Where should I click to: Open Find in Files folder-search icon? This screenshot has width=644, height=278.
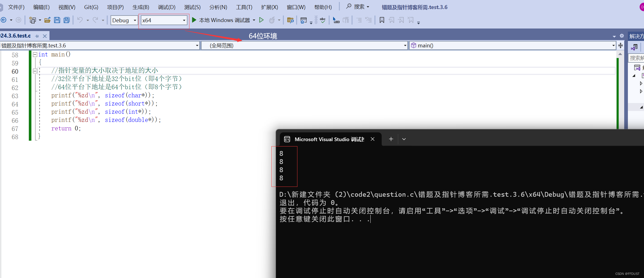290,20
